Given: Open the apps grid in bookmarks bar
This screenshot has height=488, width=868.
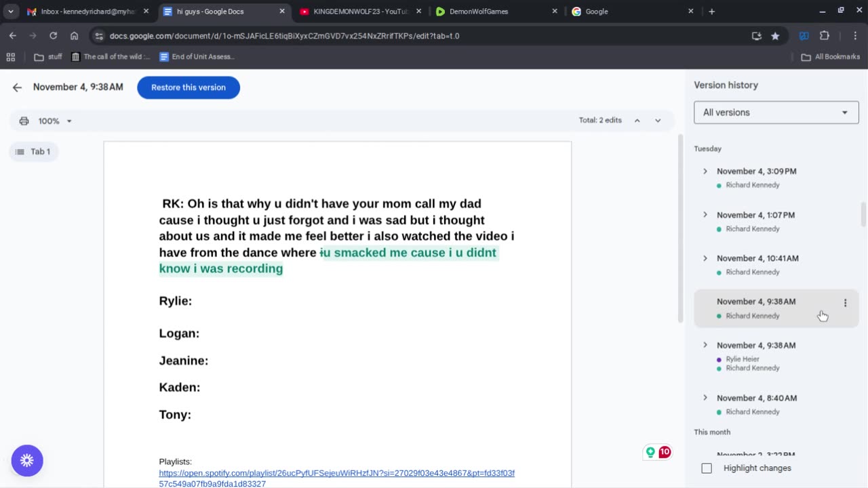Looking at the screenshot, I should tap(11, 57).
